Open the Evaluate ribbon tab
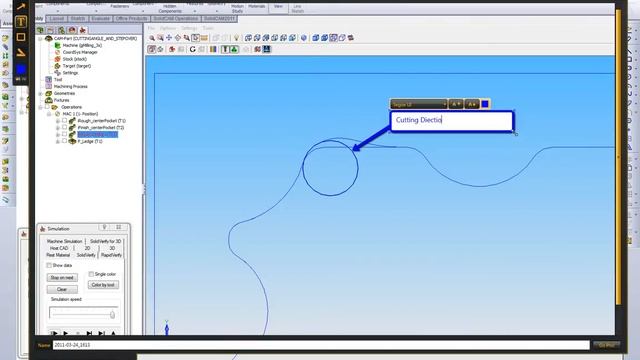Viewport: 640px width, 360px height. point(100,19)
